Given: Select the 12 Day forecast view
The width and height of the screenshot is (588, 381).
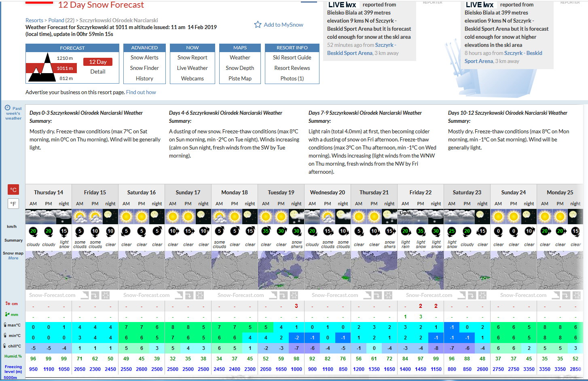Looking at the screenshot, I should click(98, 62).
